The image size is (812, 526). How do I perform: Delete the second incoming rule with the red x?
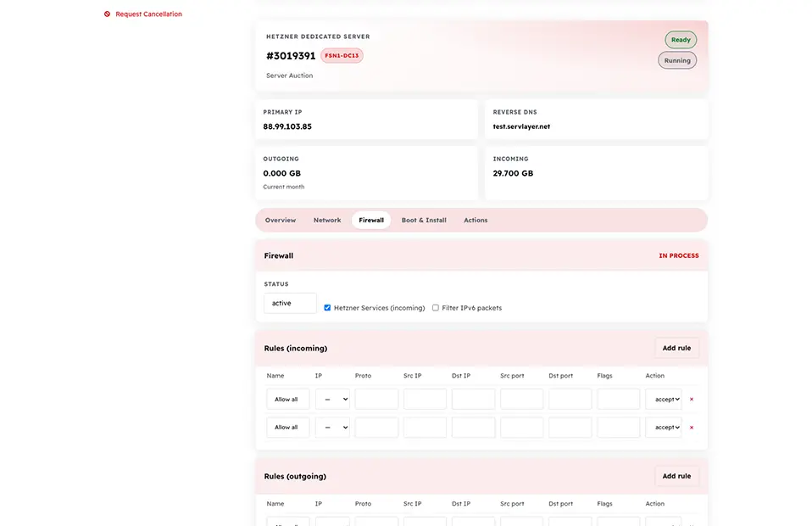pyautogui.click(x=692, y=428)
